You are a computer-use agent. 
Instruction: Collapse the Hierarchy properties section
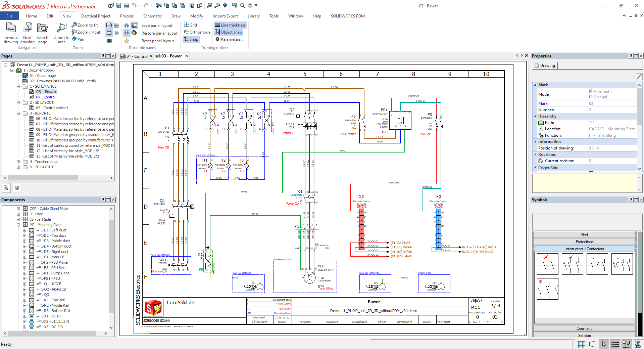tap(535, 116)
